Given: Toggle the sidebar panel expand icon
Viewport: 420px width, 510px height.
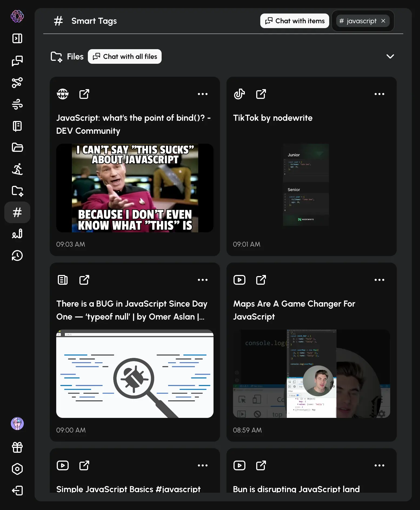Looking at the screenshot, I should click(x=17, y=38).
